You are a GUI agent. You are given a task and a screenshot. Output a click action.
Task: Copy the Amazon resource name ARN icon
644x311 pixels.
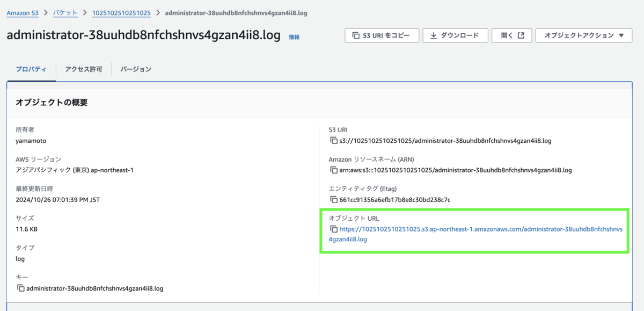point(333,170)
